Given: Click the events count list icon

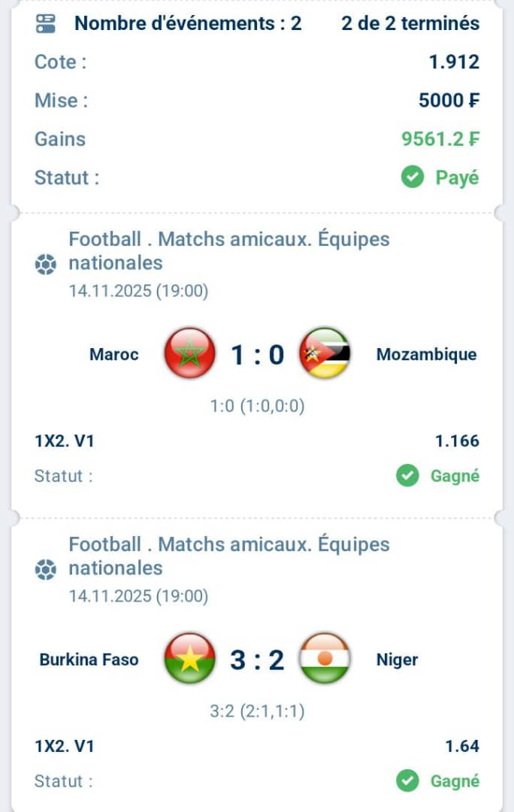Looking at the screenshot, I should pos(46,24).
